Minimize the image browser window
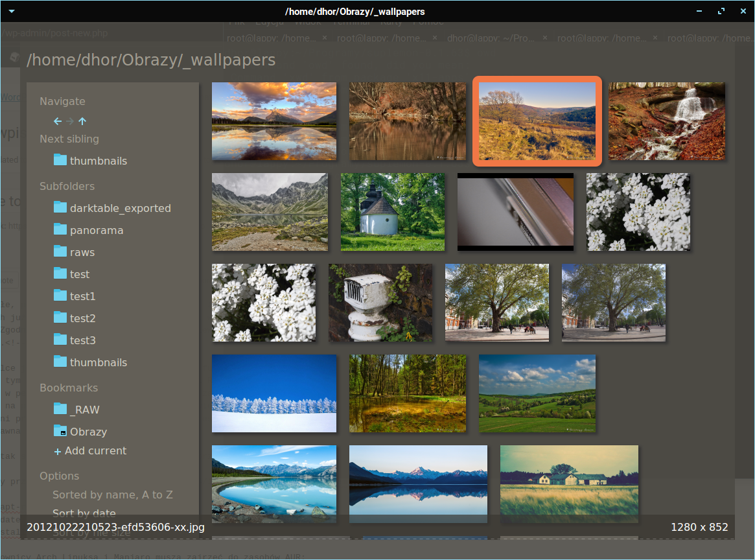The image size is (755, 560). pos(699,11)
